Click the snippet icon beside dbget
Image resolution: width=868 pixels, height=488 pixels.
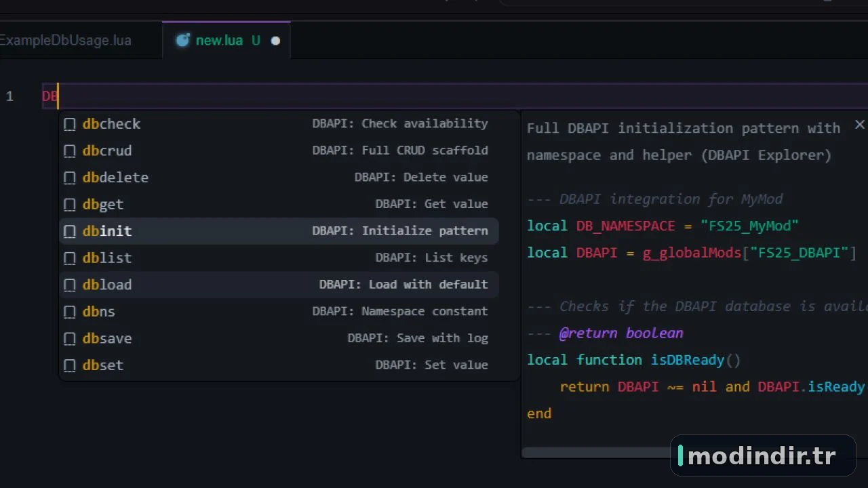point(69,204)
